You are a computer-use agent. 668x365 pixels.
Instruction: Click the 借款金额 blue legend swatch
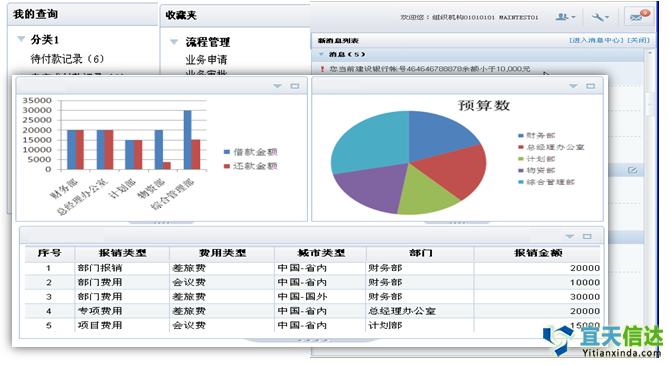[227, 152]
